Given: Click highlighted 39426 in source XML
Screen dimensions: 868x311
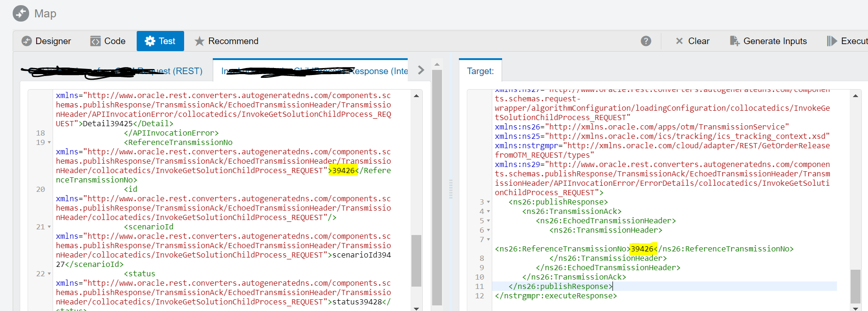Looking at the screenshot, I should pyautogui.click(x=343, y=170).
